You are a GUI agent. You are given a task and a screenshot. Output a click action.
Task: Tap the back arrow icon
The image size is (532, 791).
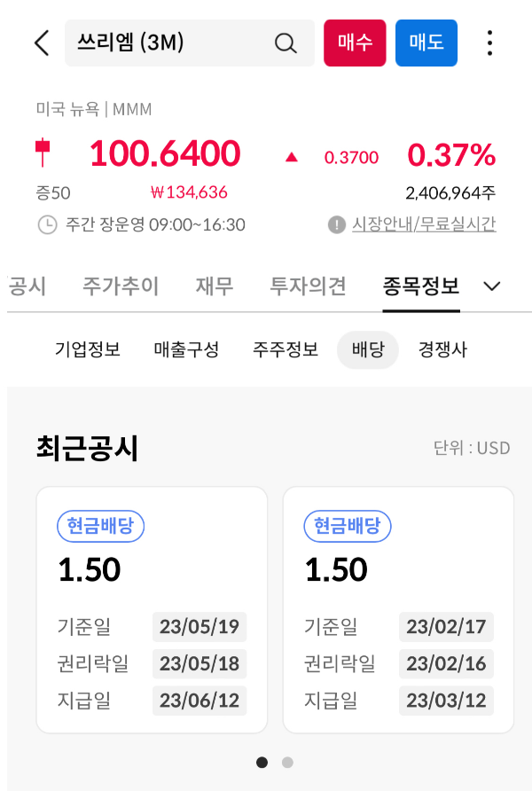tap(40, 43)
